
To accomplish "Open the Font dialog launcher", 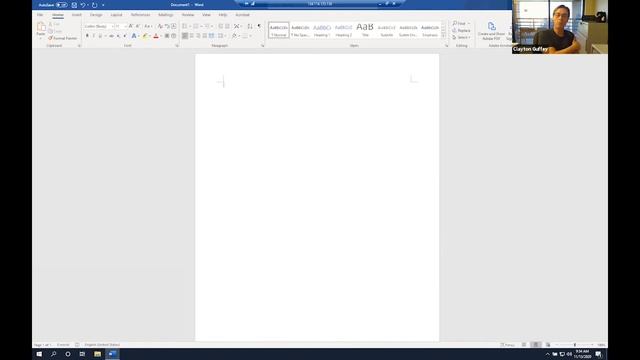I will pyautogui.click(x=177, y=46).
